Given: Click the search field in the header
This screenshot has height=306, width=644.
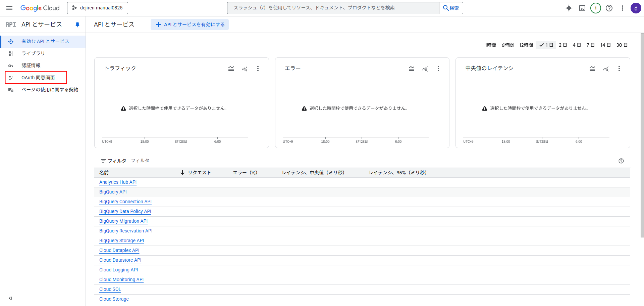Looking at the screenshot, I should pos(333,8).
